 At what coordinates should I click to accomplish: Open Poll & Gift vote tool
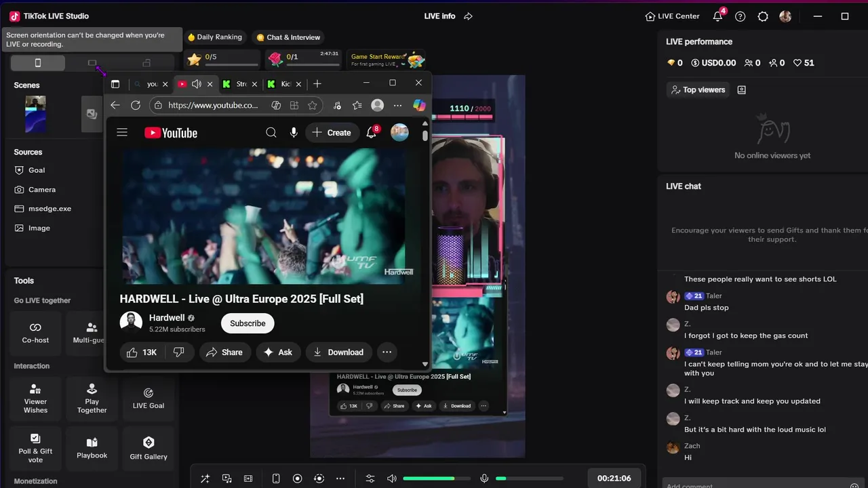(35, 448)
